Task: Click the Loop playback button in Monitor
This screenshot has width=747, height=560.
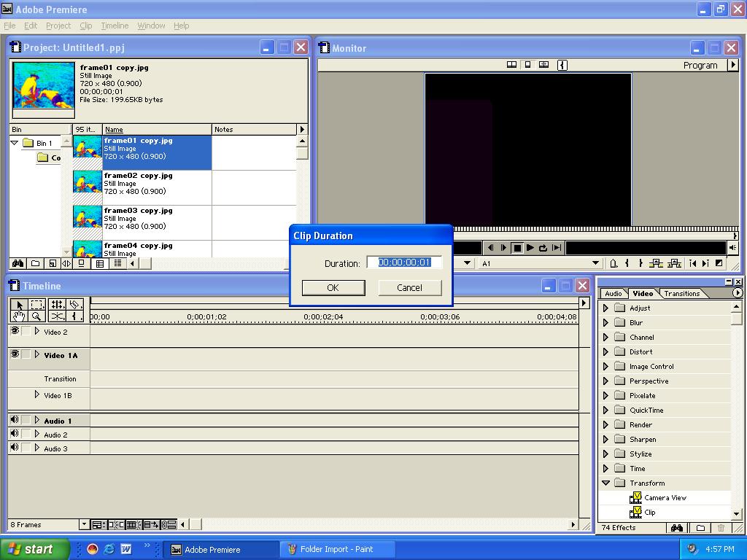Action: (x=543, y=248)
